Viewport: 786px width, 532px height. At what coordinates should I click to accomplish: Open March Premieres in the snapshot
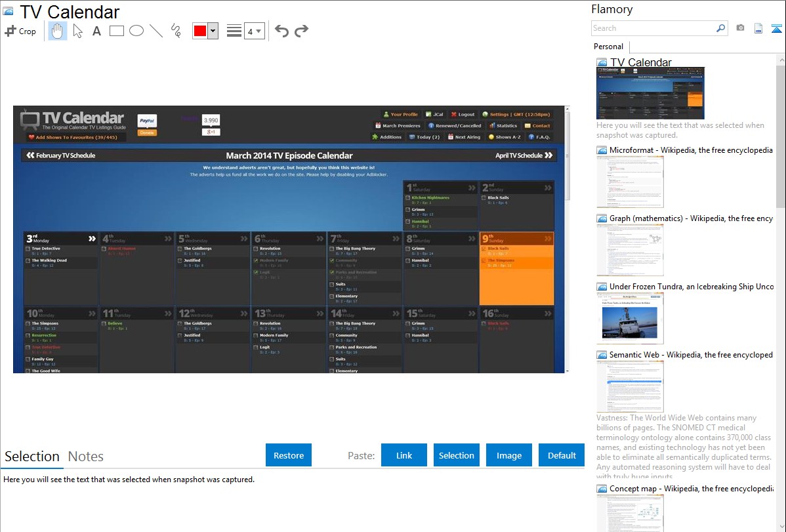tap(398, 126)
